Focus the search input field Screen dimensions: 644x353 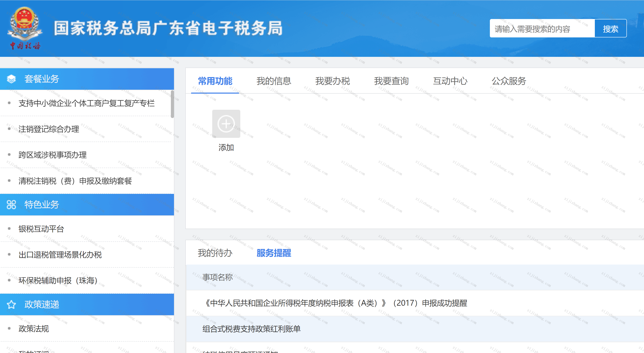click(x=542, y=29)
